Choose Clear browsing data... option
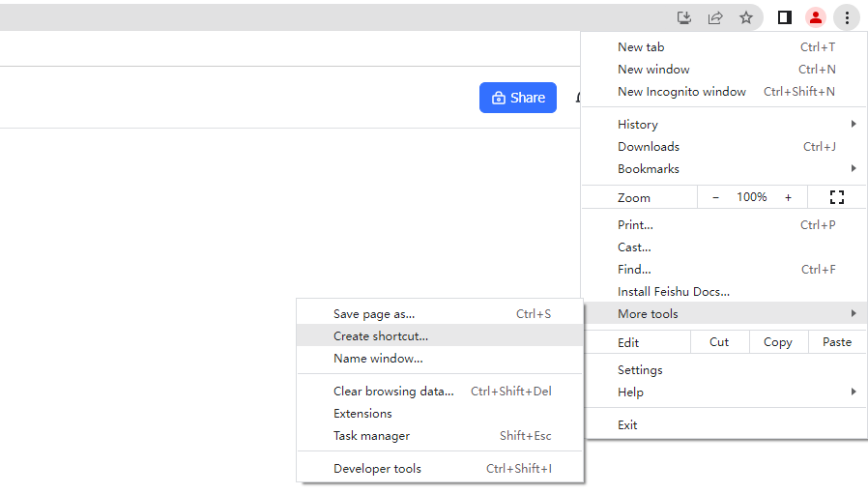 coord(393,392)
